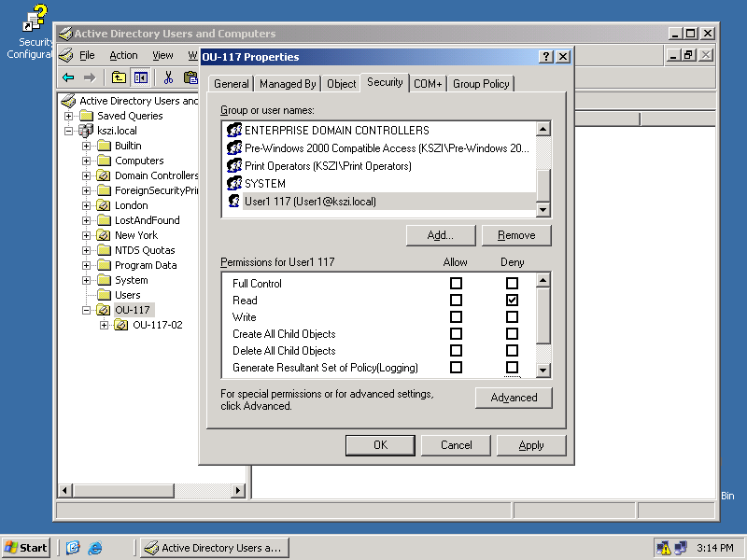Click the User1 117 user icon

click(x=234, y=201)
